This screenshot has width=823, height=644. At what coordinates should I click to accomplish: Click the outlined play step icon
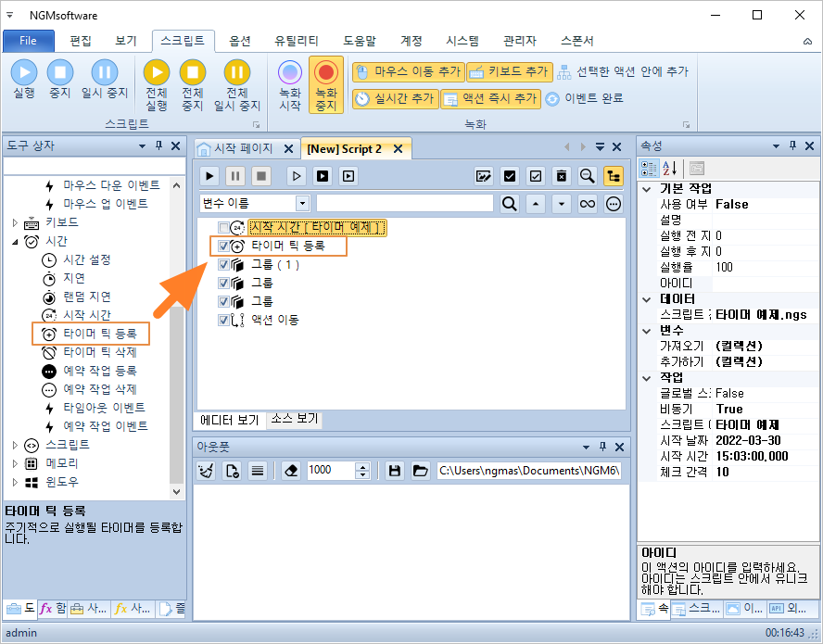pos(297,176)
